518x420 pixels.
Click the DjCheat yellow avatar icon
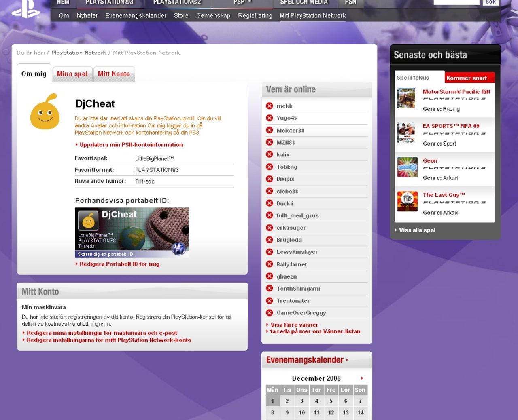click(45, 112)
